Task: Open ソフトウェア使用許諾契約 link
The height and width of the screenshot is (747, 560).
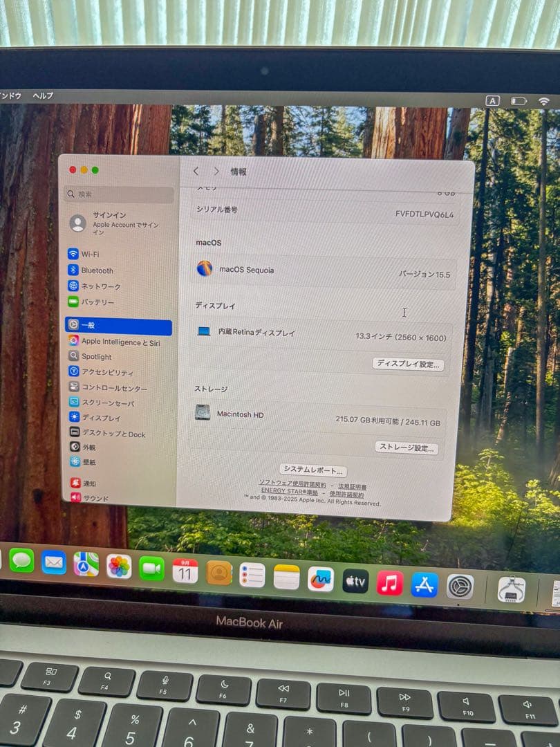Action: click(292, 483)
